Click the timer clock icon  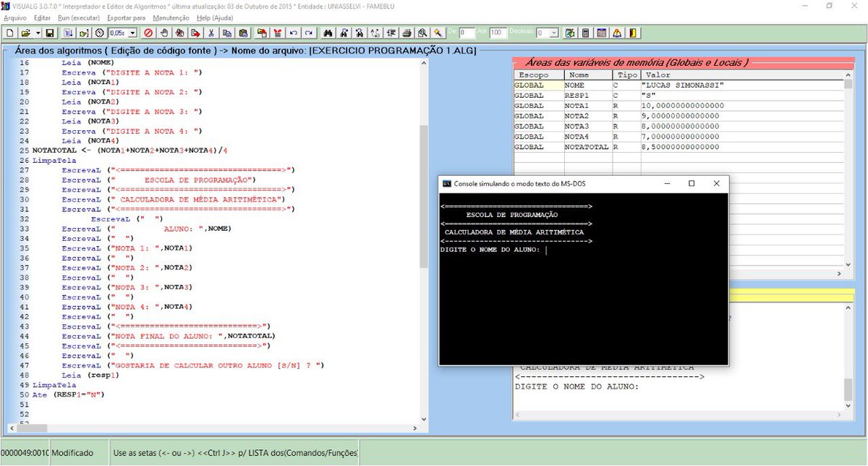tap(101, 33)
